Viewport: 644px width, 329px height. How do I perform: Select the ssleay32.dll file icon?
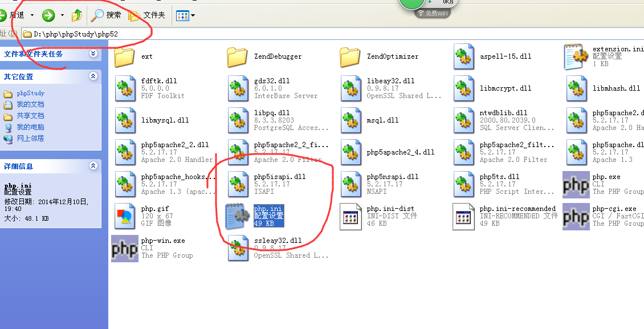pyautogui.click(x=238, y=248)
